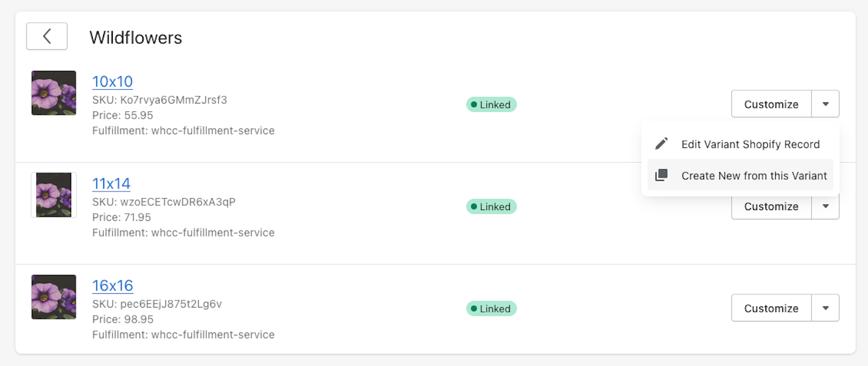Screen dimensions: 868x366
Task: Click the Linked status badge for 16x16
Action: point(491,308)
